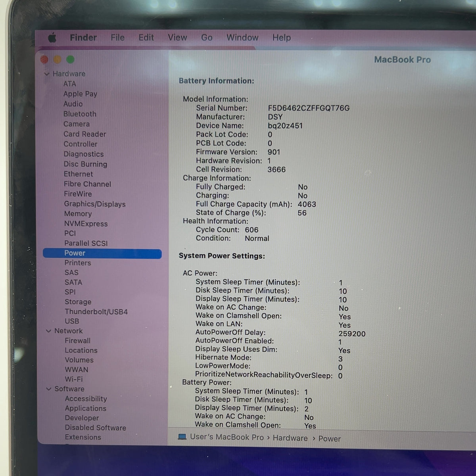Select Accessibility under Software

coord(86,399)
